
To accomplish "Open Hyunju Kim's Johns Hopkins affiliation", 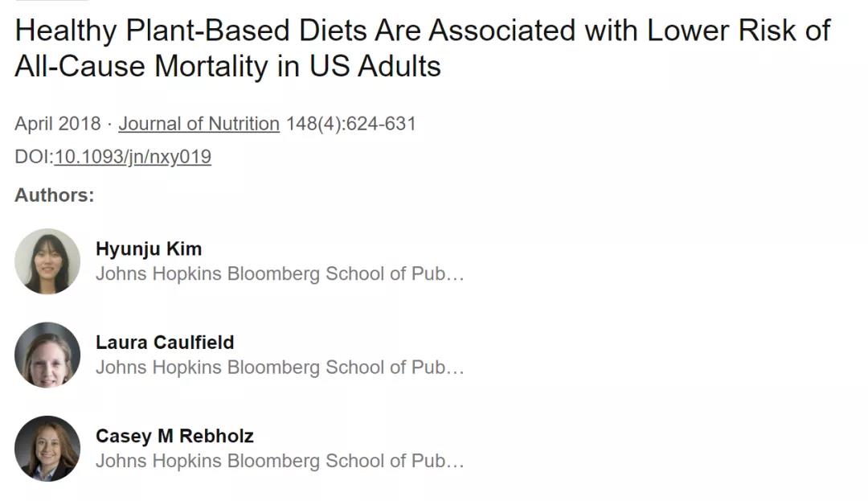I will click(x=280, y=273).
